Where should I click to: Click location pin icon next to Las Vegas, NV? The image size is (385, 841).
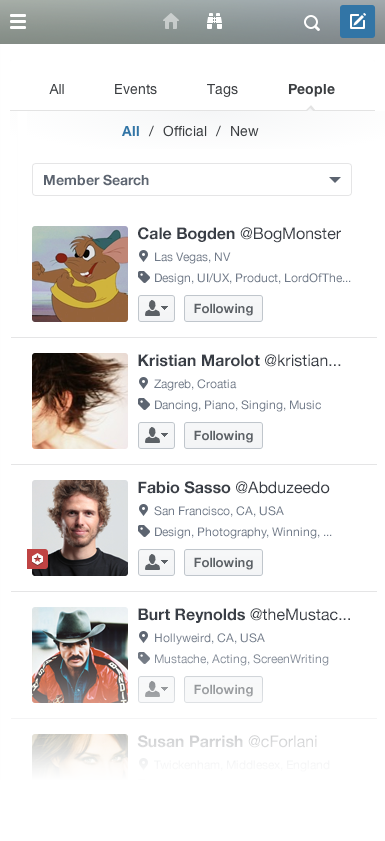tap(143, 256)
